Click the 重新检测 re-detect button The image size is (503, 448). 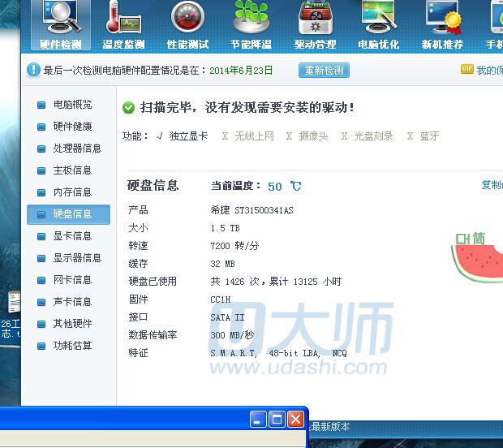tap(325, 71)
